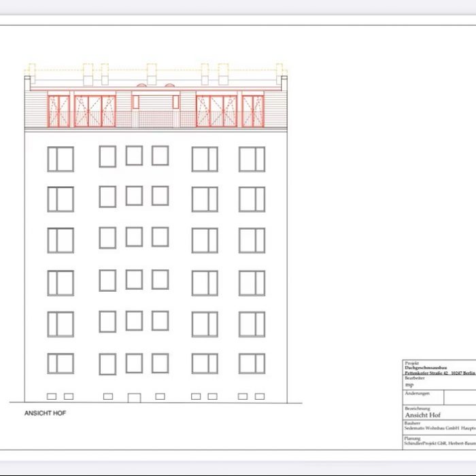Click the Bearbeiter 'mp' cell in title block
Viewport: 476px width, 476px height.
click(x=410, y=384)
